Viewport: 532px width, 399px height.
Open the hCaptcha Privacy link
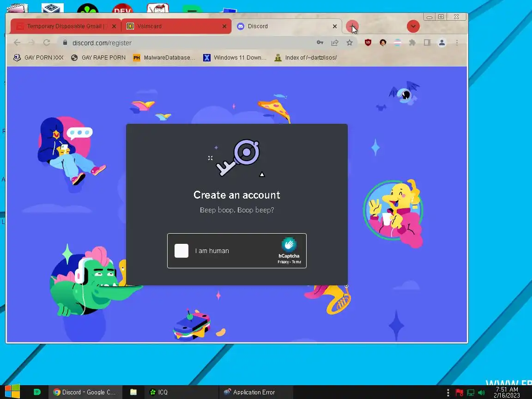(x=283, y=262)
